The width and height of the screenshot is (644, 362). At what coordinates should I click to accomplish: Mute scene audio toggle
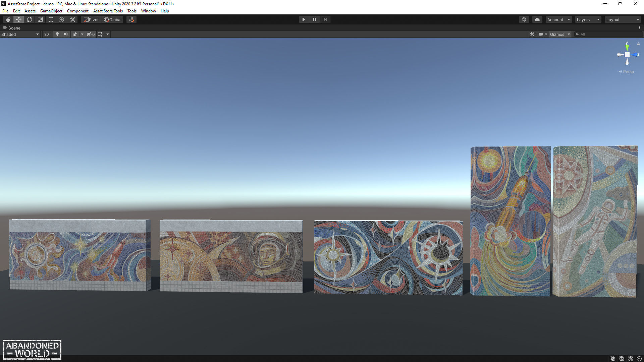click(x=66, y=34)
